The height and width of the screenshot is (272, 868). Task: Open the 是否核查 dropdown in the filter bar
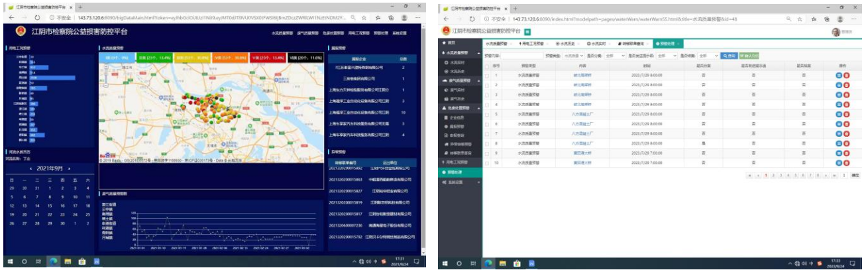(708, 56)
